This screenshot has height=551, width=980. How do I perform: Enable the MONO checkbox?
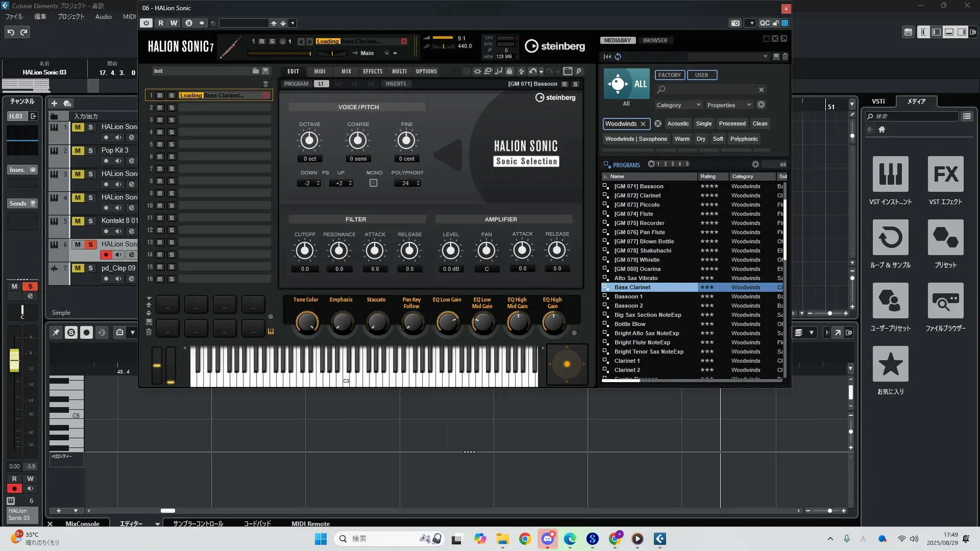coord(374,183)
